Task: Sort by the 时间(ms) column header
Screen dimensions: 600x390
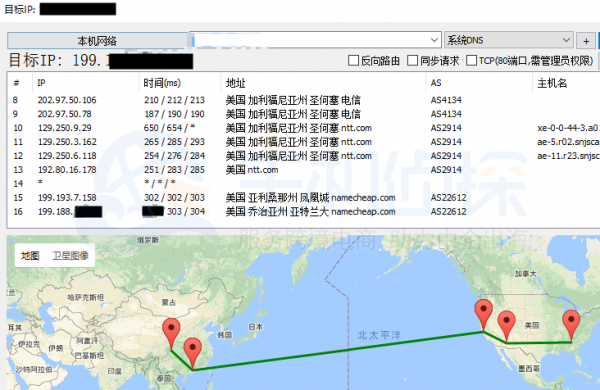Action: click(x=162, y=83)
